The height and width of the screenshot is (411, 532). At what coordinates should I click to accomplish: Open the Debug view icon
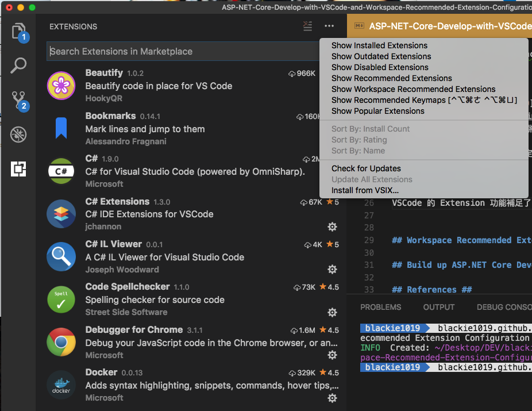[x=19, y=135]
